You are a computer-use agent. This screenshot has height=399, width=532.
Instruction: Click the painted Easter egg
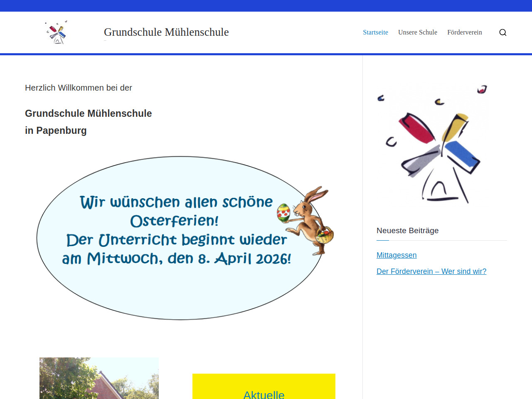pyautogui.click(x=283, y=212)
